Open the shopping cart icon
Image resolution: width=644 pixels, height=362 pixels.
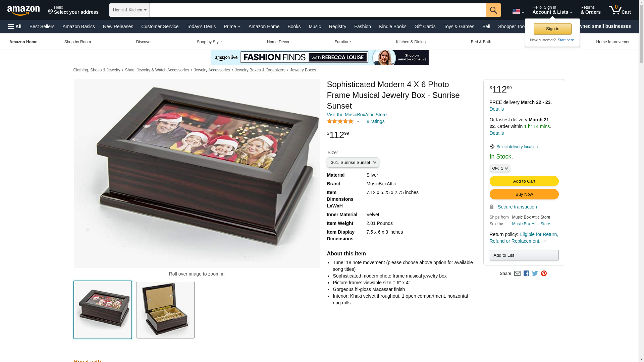(x=620, y=10)
